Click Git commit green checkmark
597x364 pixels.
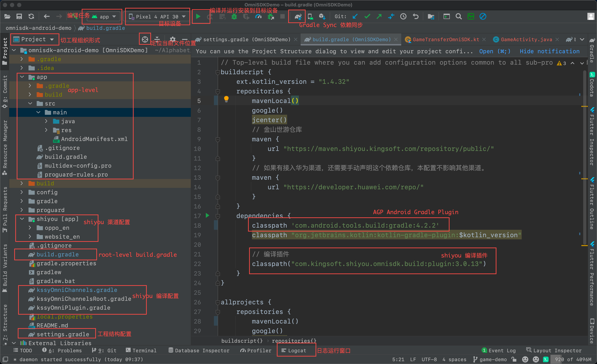pos(367,17)
